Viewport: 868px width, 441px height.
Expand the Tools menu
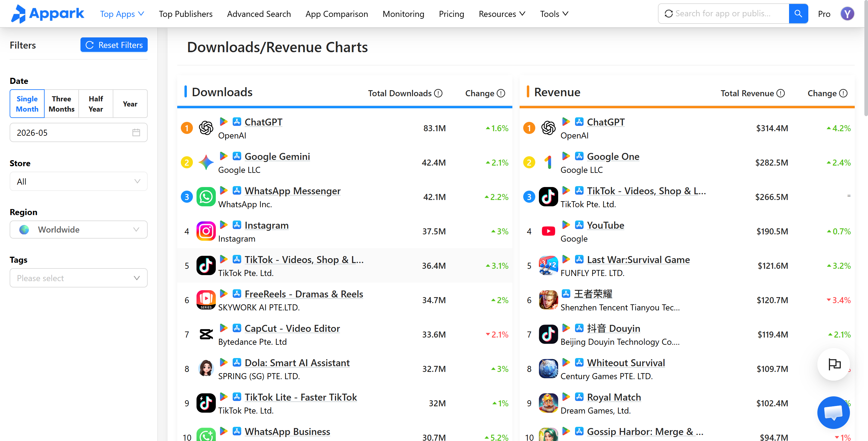click(x=554, y=14)
